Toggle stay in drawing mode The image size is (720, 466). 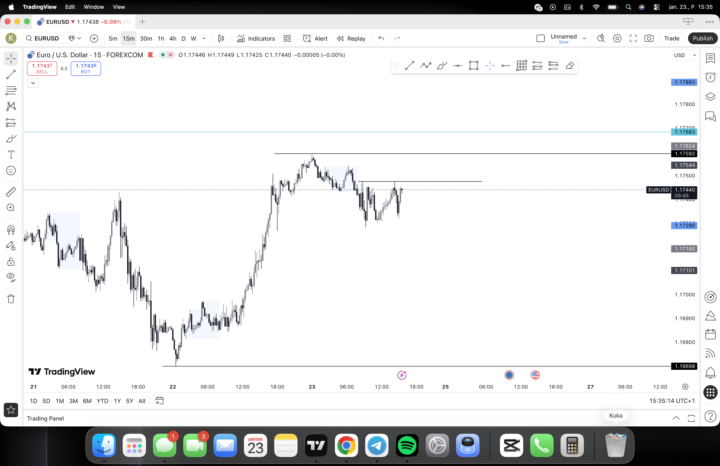point(11,246)
